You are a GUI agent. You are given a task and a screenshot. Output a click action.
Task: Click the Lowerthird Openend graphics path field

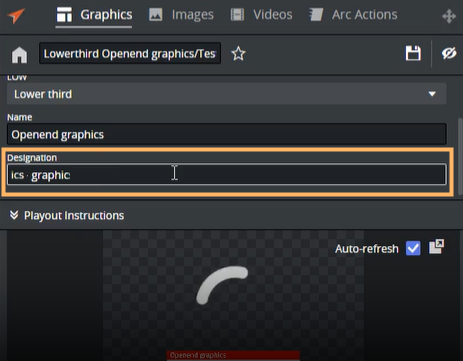pyautogui.click(x=130, y=53)
